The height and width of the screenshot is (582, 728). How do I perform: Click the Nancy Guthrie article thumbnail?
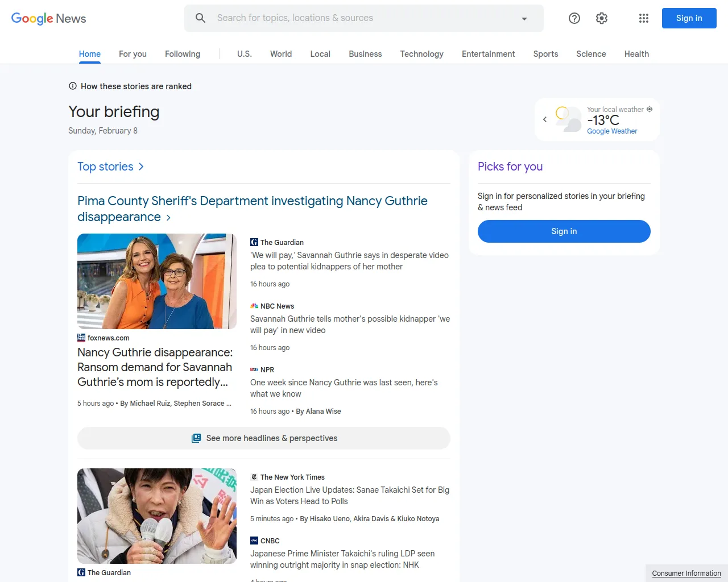pyautogui.click(x=157, y=281)
